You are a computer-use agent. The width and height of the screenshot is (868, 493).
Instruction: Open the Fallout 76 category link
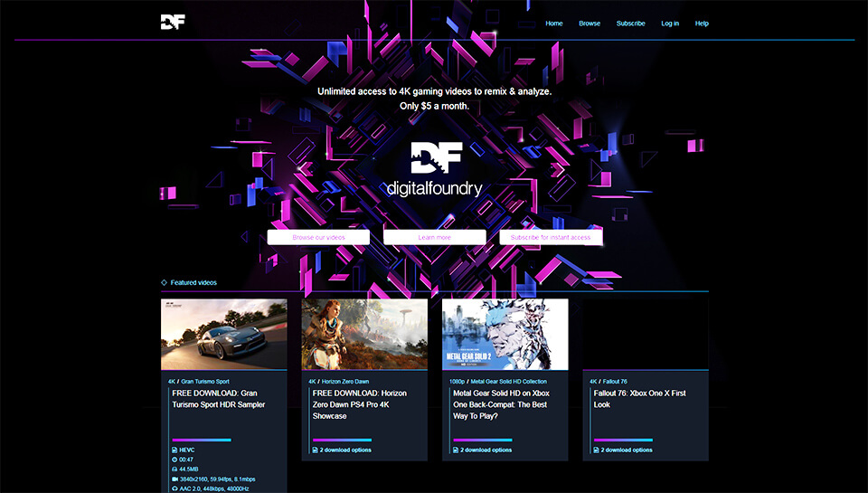coord(615,382)
